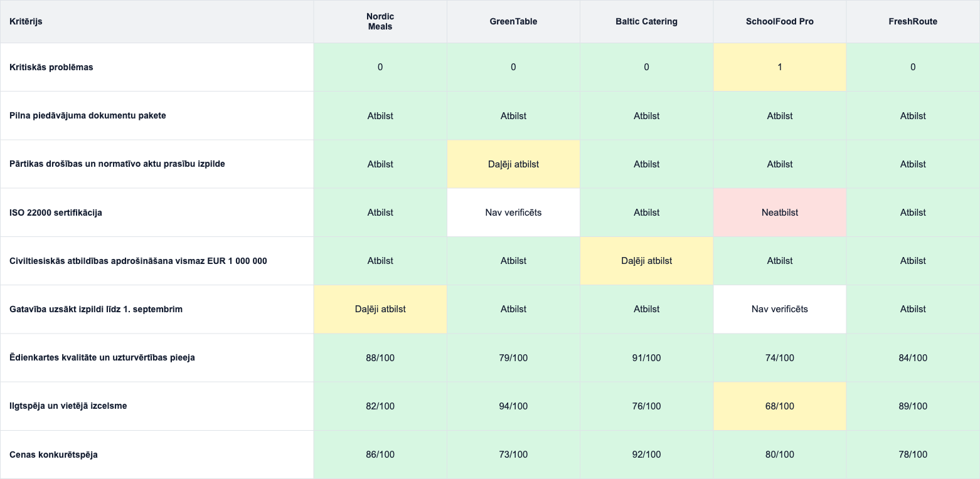Select GreenTable's Daļēji atbilst food safety cell
The width and height of the screenshot is (980, 479).
coord(513,164)
